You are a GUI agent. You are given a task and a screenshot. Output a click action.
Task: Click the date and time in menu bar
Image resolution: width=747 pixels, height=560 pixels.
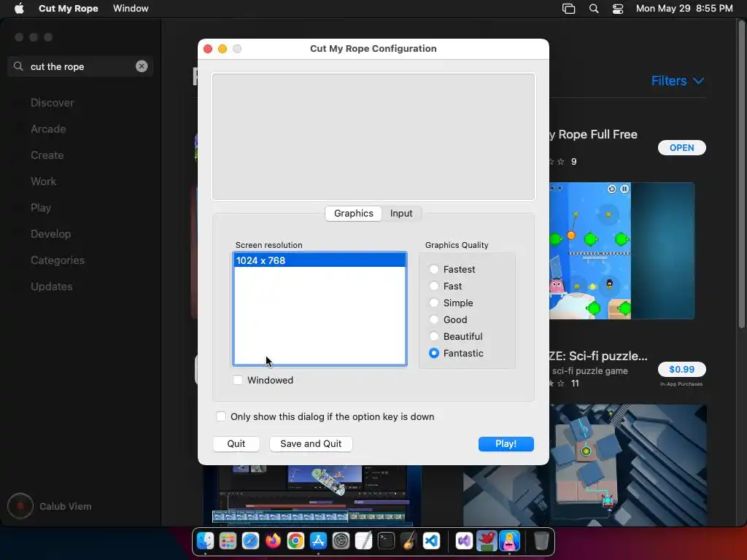tap(684, 9)
